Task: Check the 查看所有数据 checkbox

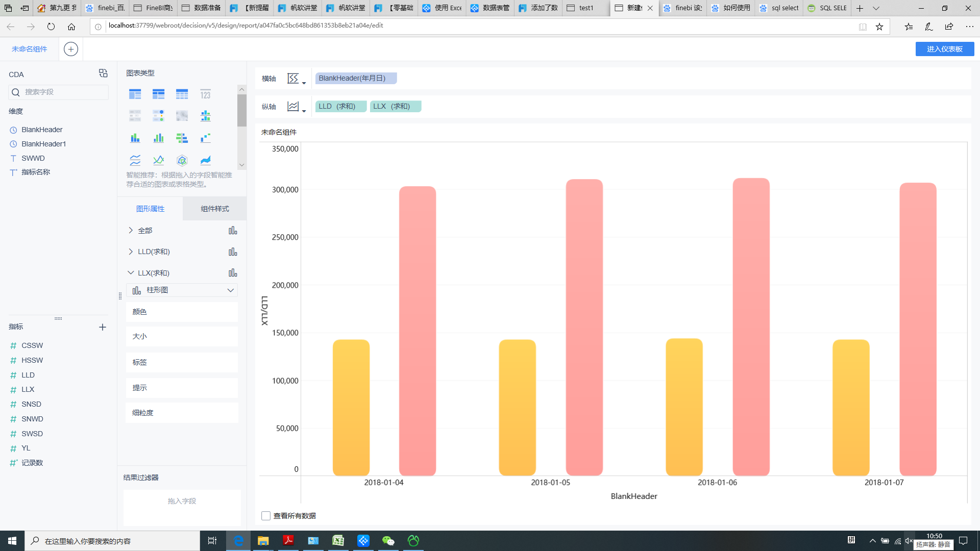Action: [x=266, y=516]
